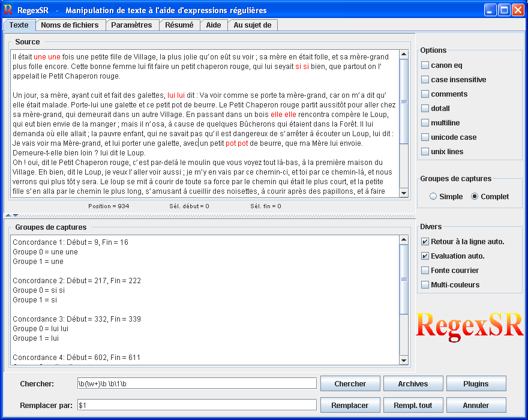Toggle the multiline checkbox
The image size is (528, 420).
coord(425,123)
